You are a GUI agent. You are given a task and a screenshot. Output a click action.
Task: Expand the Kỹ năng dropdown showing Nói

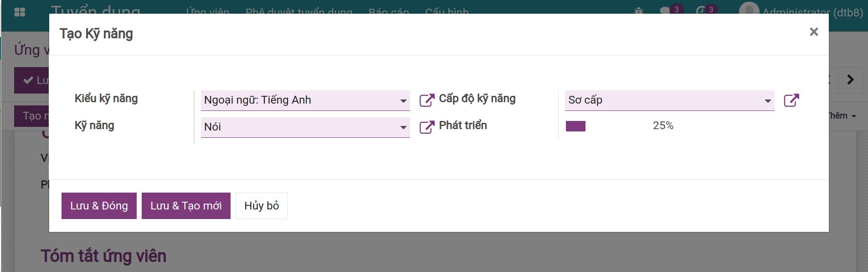point(403,127)
